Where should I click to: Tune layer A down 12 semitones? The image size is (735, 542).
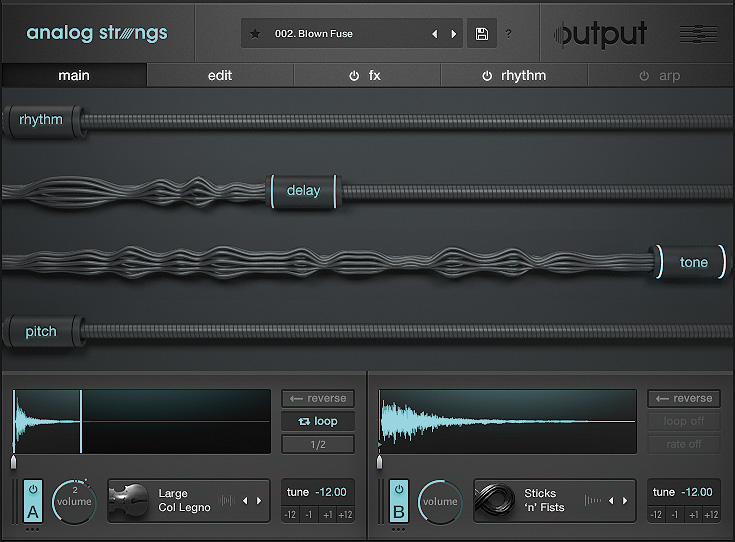(x=291, y=515)
